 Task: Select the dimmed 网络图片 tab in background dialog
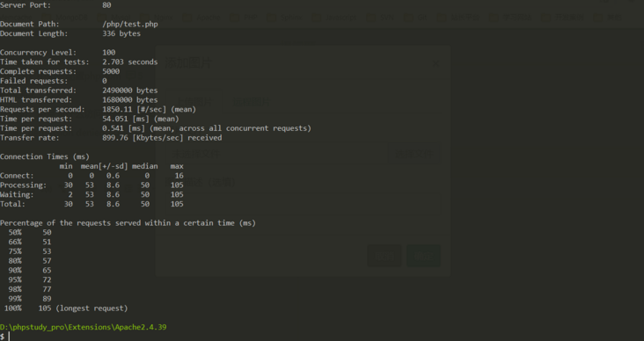[252, 101]
